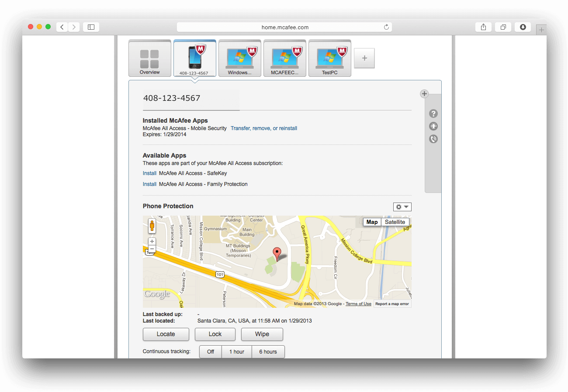Click Report a map error
The height and width of the screenshot is (392, 568).
392,304
